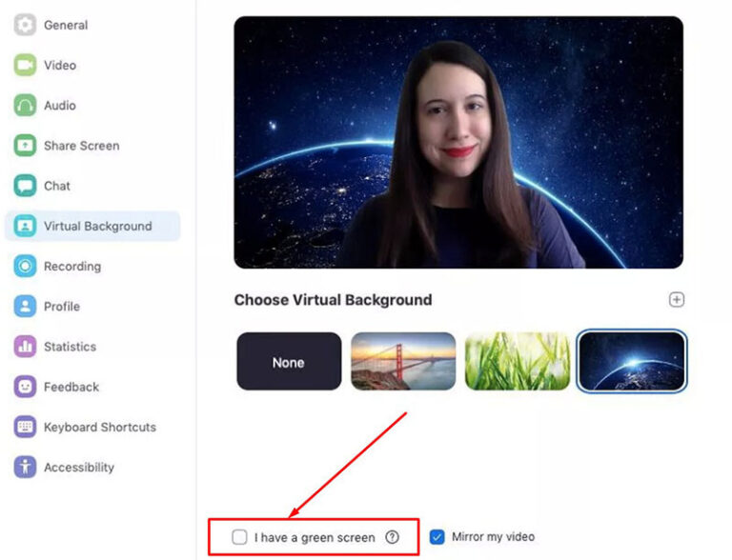Select the None background option
Viewport: 732px width, 560px height.
click(289, 361)
